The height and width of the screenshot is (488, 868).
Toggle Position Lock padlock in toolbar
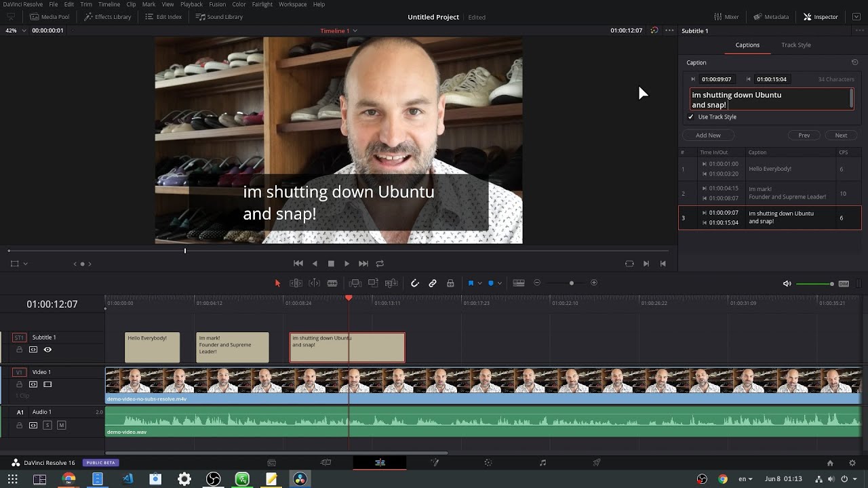[x=450, y=283]
